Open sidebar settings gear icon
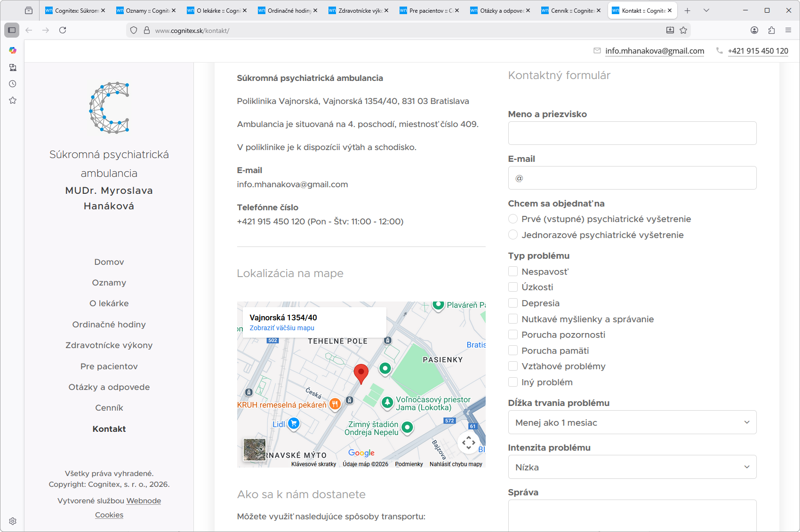This screenshot has width=800, height=532. (13, 521)
